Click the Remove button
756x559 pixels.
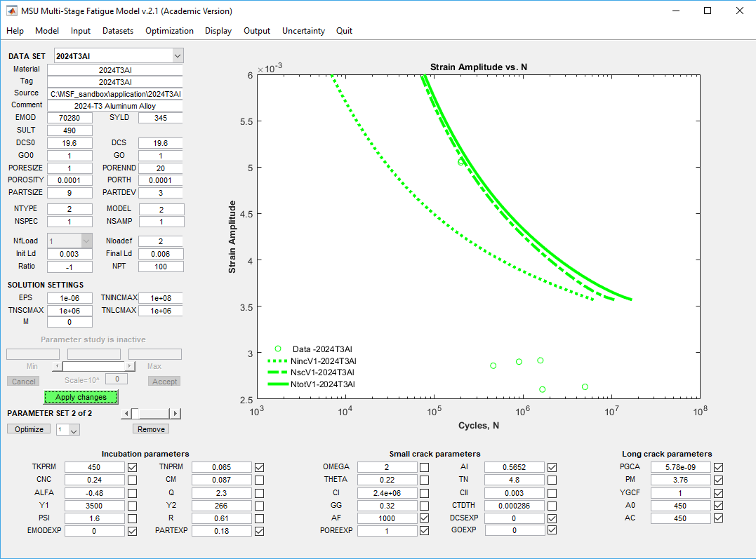pyautogui.click(x=151, y=429)
